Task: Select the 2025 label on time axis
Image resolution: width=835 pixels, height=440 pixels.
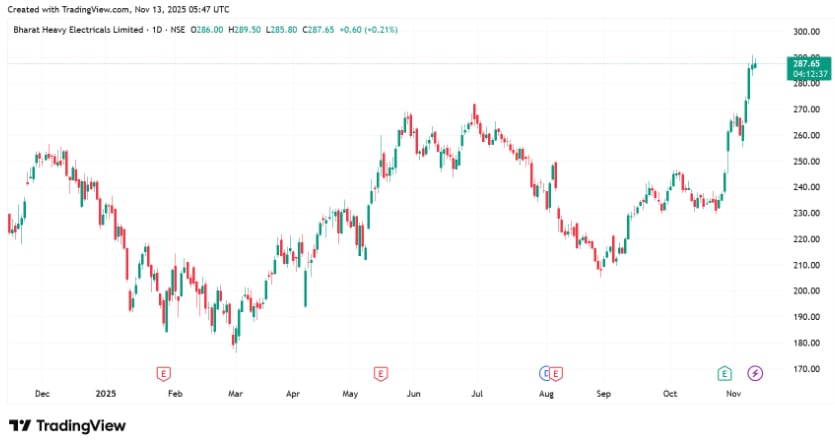Action: (x=106, y=394)
